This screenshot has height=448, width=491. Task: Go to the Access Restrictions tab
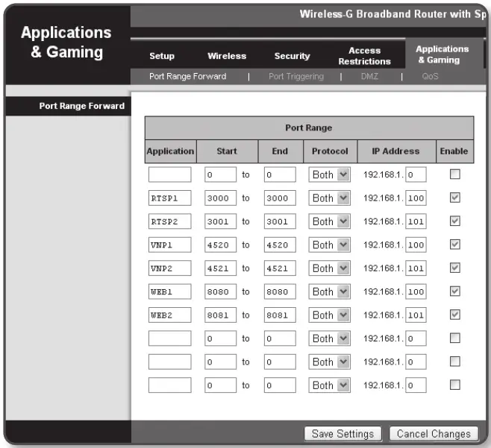(x=364, y=56)
